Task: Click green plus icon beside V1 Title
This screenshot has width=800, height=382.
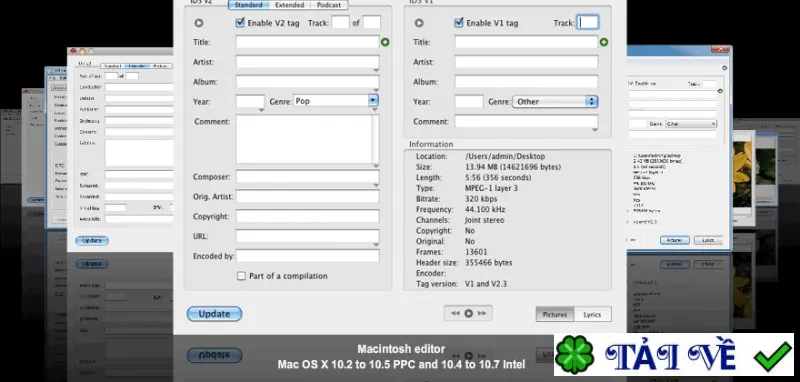Action: pyautogui.click(x=604, y=42)
